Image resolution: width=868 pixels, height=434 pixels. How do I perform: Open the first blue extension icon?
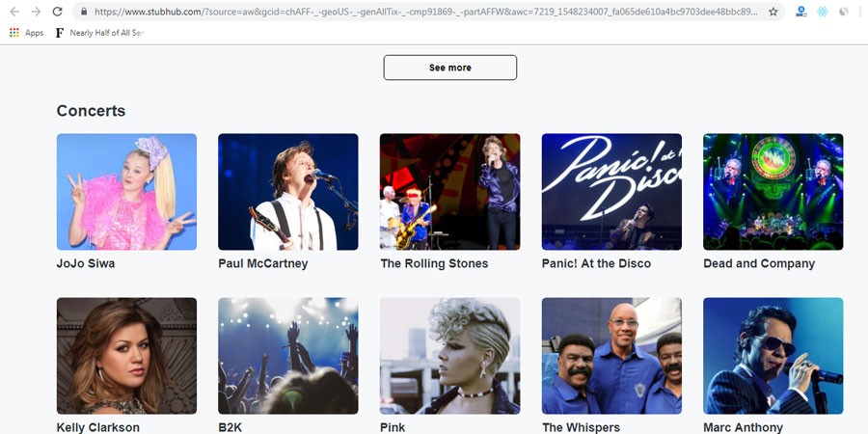click(801, 12)
